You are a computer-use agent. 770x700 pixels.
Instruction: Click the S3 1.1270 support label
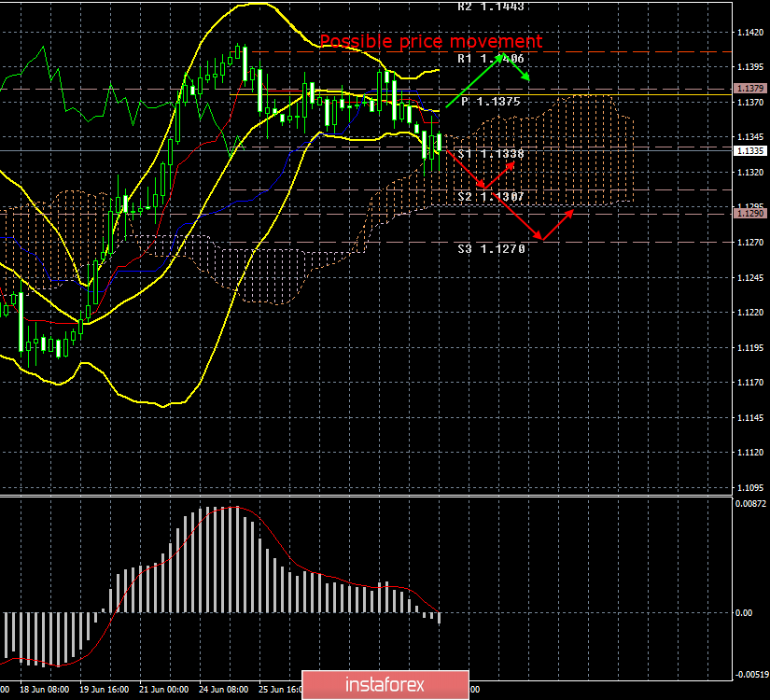tap(492, 249)
